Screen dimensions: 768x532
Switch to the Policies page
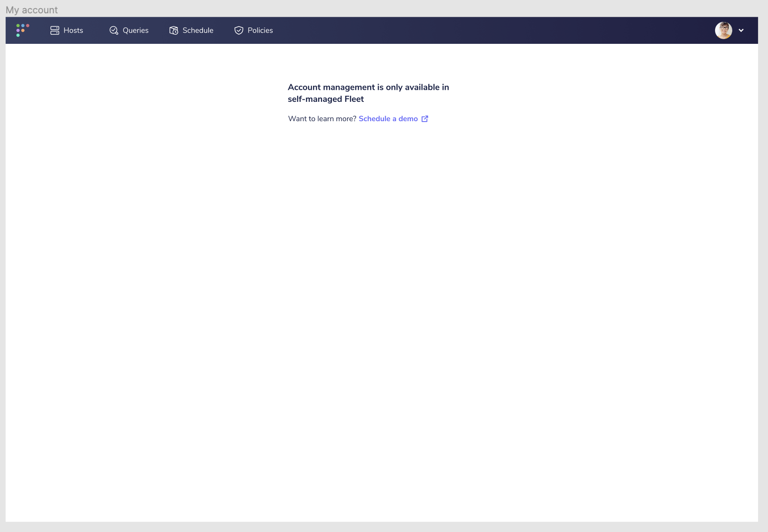click(254, 30)
